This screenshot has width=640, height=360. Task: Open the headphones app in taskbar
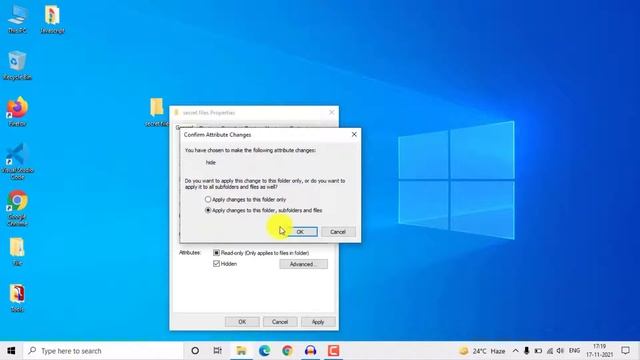[311, 351]
